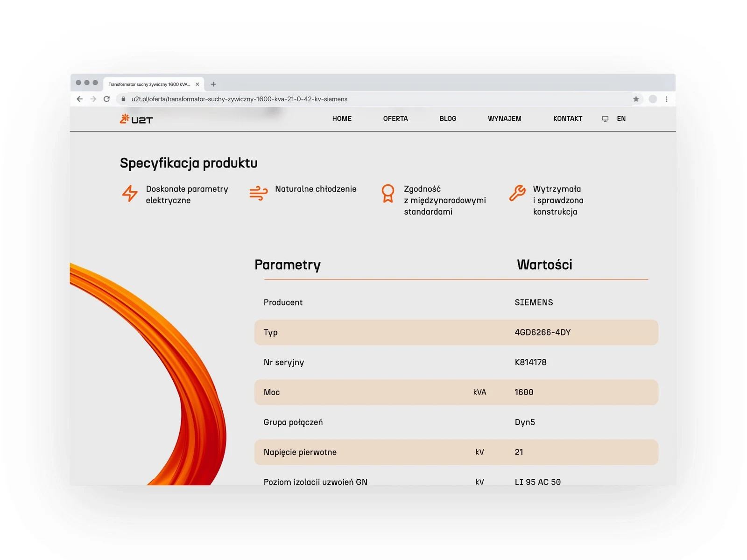The width and height of the screenshot is (747, 560).
Task: Open the browser profile avatar
Action: (x=653, y=99)
